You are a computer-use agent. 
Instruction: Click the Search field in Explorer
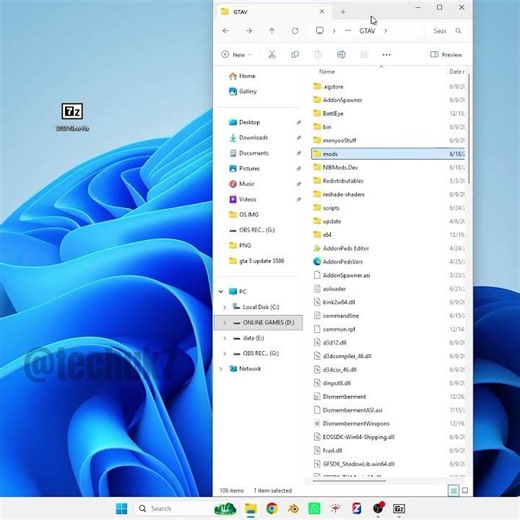447,31
